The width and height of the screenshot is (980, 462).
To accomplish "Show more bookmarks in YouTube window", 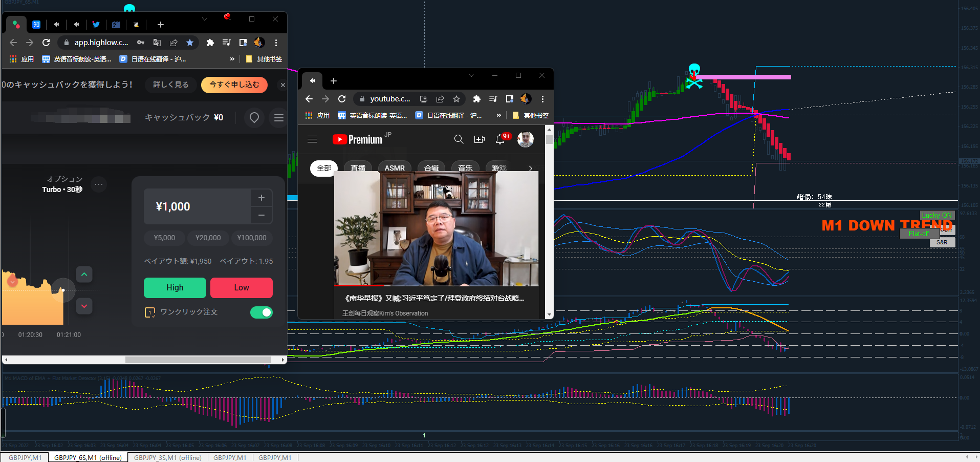I will 499,115.
